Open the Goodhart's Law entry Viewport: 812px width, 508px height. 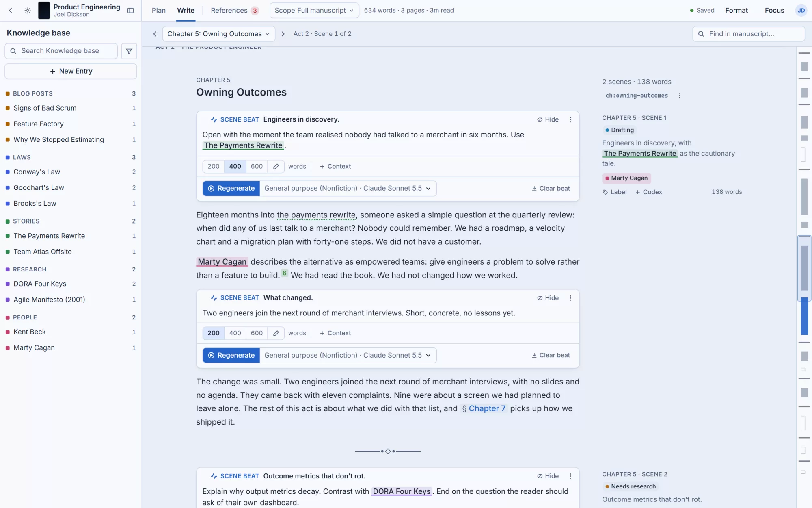[71, 188]
